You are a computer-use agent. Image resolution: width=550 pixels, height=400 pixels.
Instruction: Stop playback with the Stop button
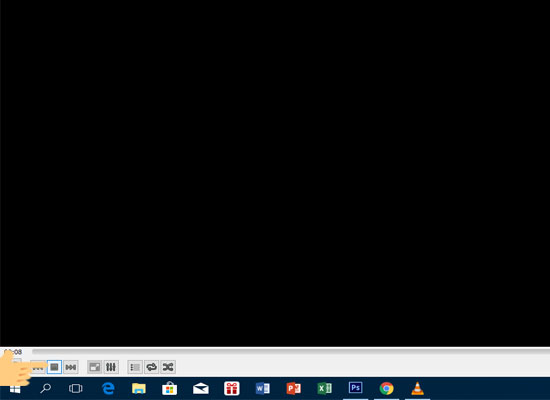pyautogui.click(x=54, y=367)
